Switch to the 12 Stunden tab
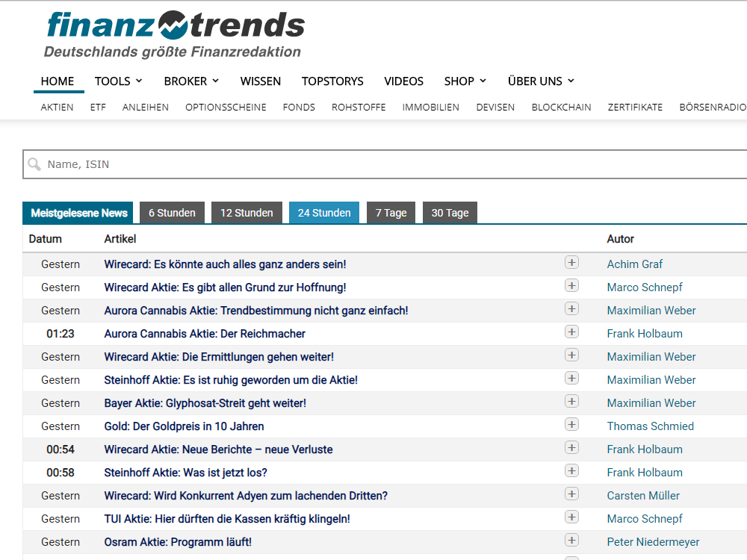This screenshot has width=747, height=560. click(x=247, y=213)
